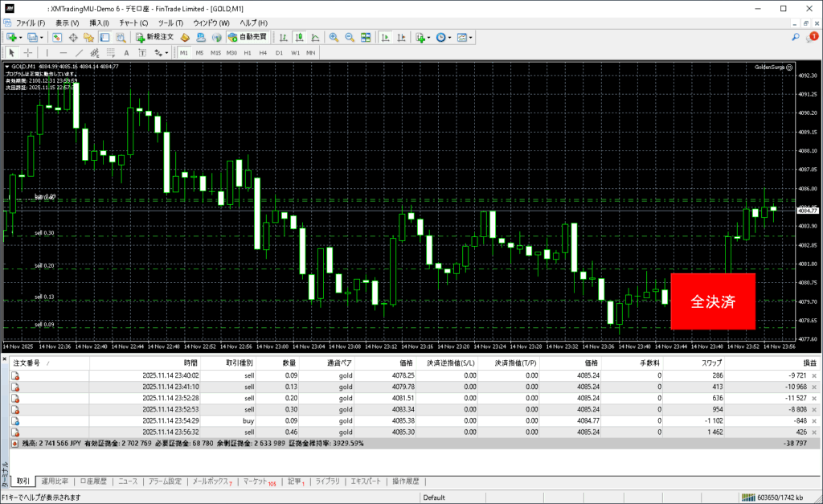The height and width of the screenshot is (504, 823).
Task: Select the H1 timeframe button
Action: [x=248, y=53]
